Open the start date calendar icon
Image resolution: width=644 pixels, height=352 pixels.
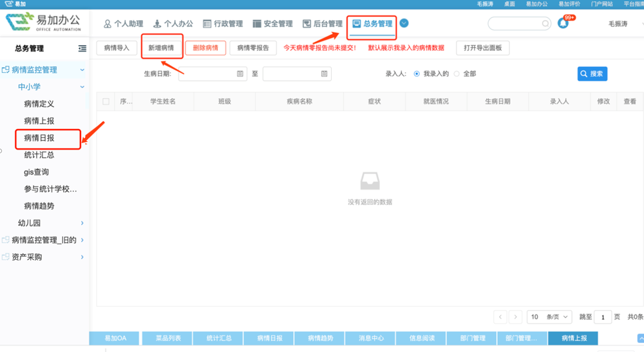pos(240,73)
